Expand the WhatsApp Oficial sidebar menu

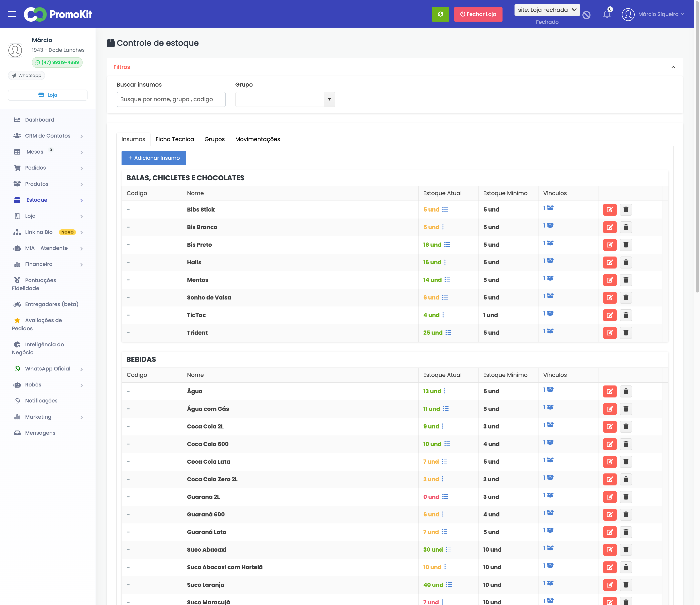(48, 369)
